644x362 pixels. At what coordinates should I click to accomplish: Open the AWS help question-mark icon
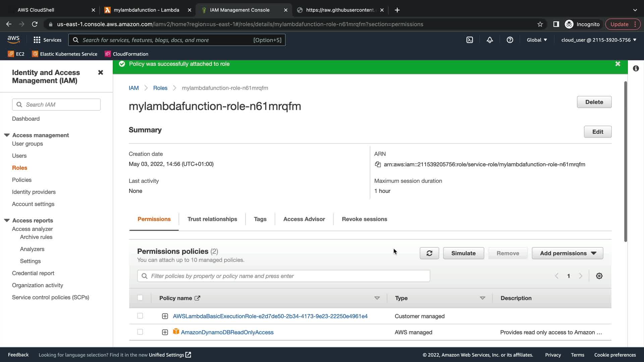510,40
